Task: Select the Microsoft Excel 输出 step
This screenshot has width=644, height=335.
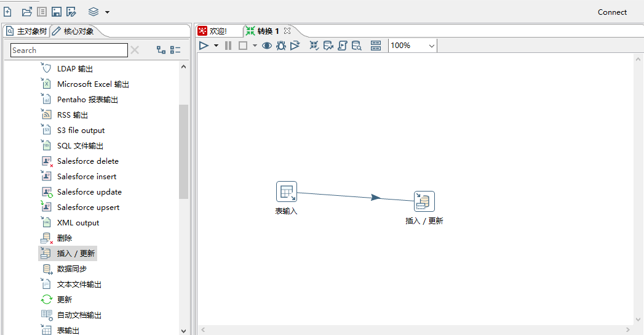Action: tap(85, 84)
